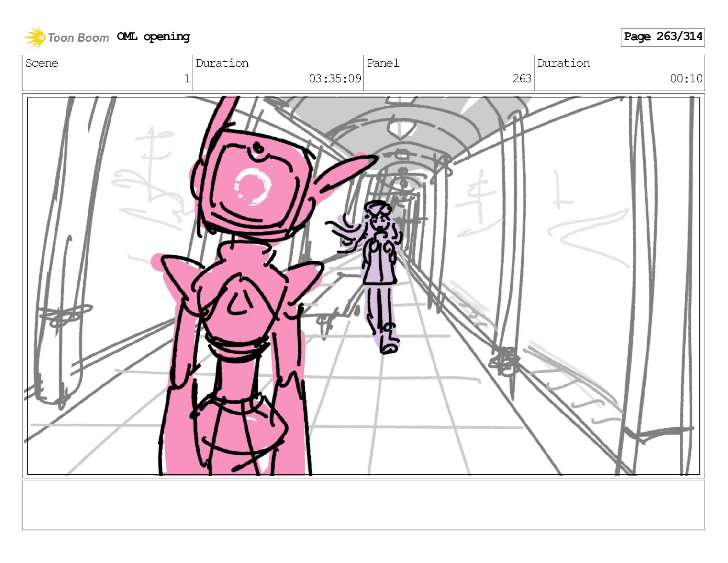Click the scene duration value '03:35:09'
The image size is (728, 563).
(x=335, y=79)
